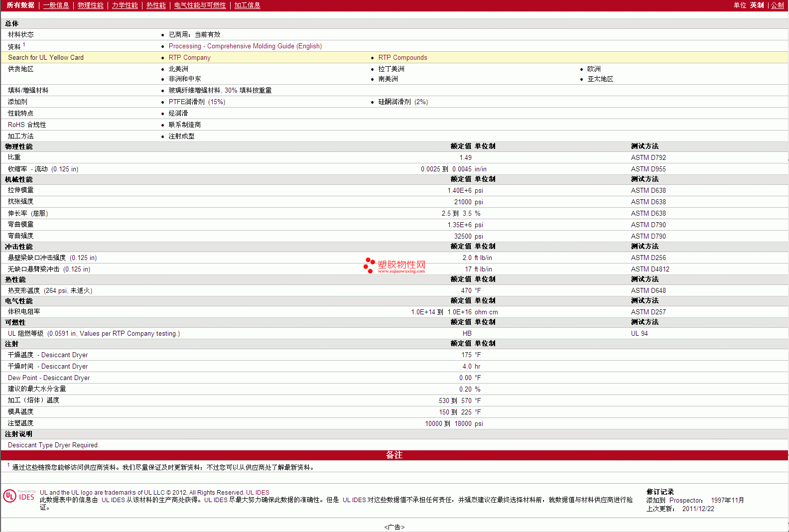Open Processing Comprehensive Molding Guide link
The width and height of the screenshot is (789, 532).
click(x=245, y=46)
